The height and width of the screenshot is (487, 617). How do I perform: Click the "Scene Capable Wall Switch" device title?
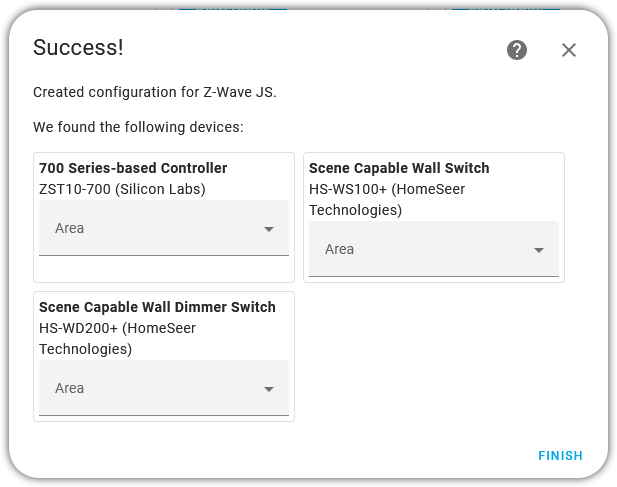tap(399, 168)
